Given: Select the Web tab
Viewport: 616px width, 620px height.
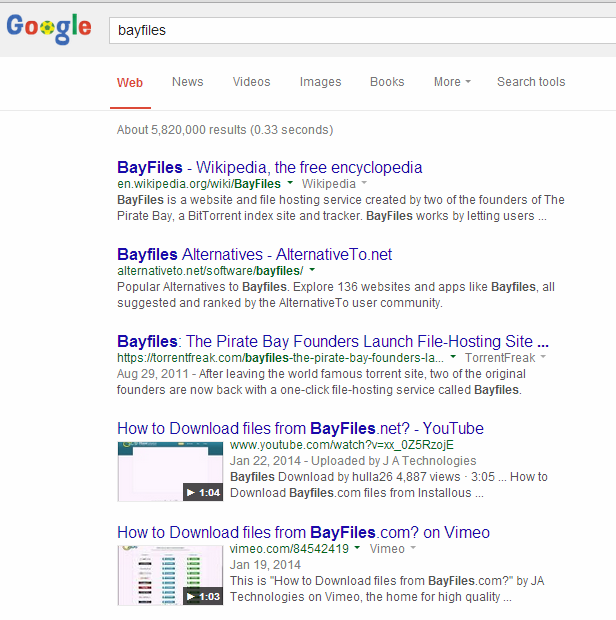Looking at the screenshot, I should 130,83.
